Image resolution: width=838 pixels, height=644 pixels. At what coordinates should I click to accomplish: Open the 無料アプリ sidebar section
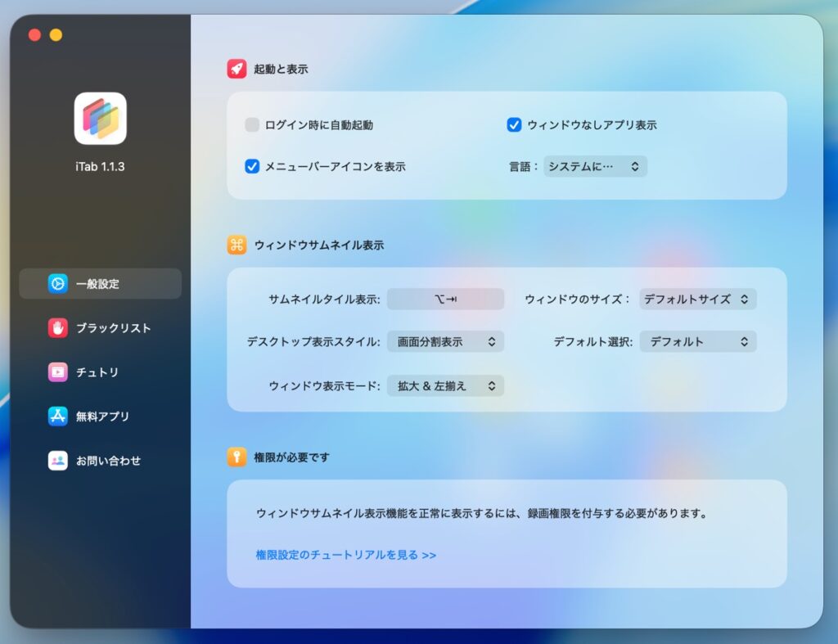(x=102, y=417)
